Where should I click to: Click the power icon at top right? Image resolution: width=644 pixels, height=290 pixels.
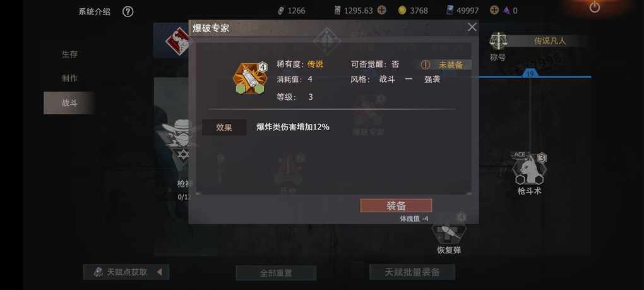point(594,7)
